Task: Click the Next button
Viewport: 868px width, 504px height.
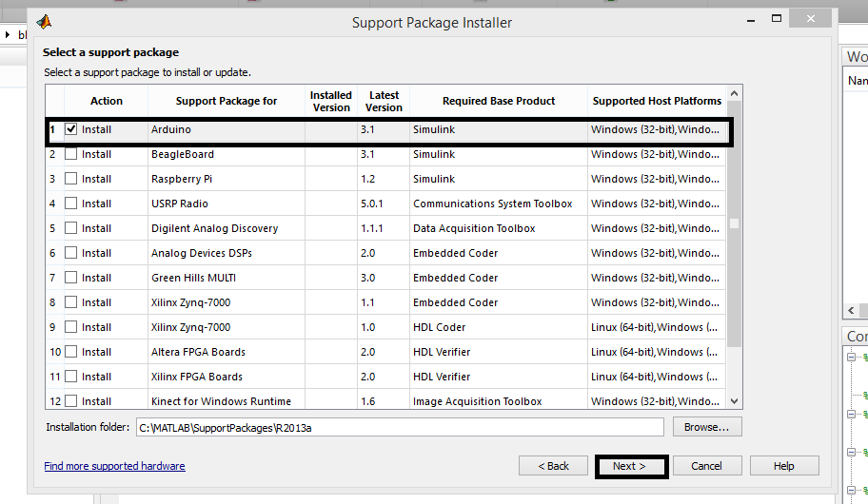Action: 629,466
